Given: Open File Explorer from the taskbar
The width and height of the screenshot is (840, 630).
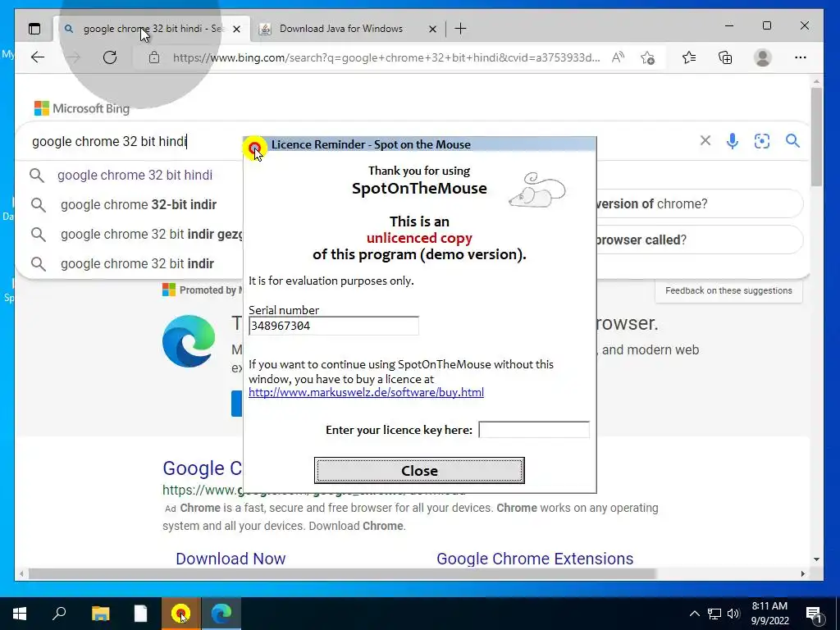Looking at the screenshot, I should (100, 614).
